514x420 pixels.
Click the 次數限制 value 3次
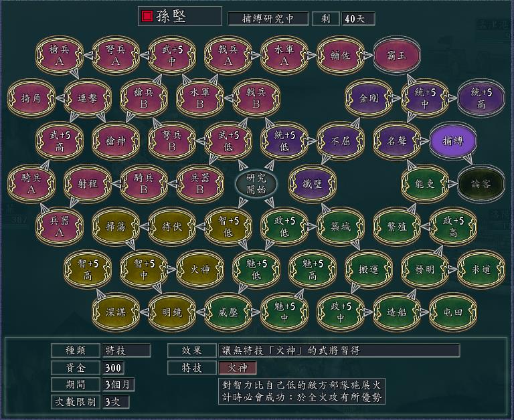click(x=116, y=402)
